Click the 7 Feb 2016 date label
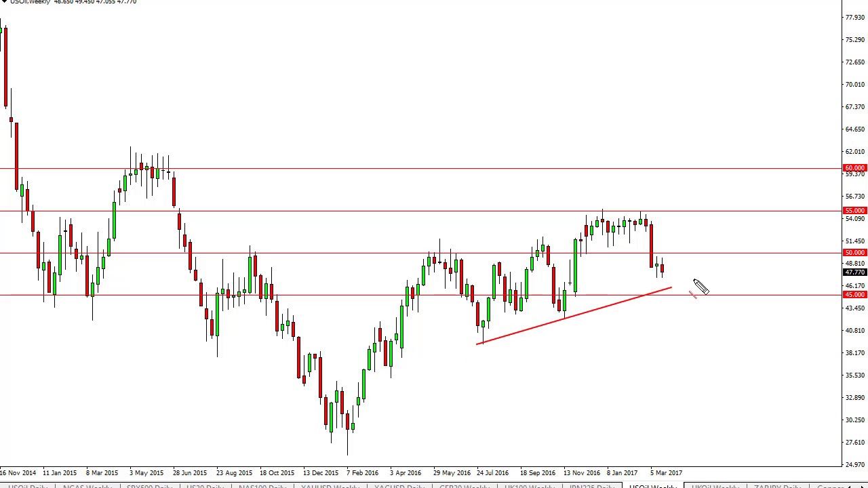 [x=363, y=473]
